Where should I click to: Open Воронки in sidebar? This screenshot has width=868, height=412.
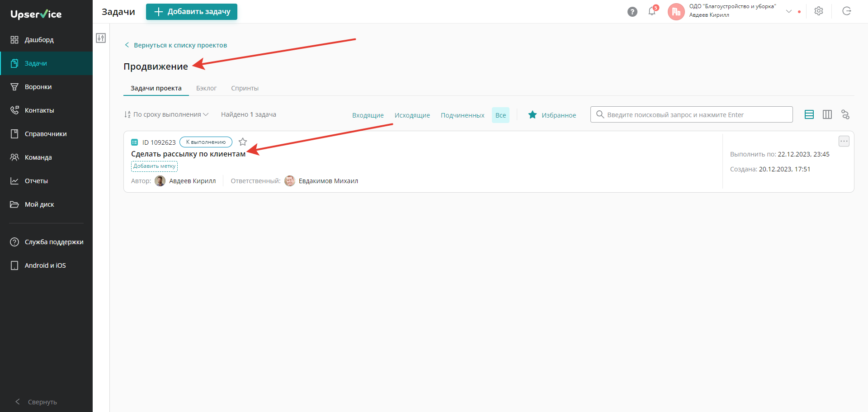(46, 87)
